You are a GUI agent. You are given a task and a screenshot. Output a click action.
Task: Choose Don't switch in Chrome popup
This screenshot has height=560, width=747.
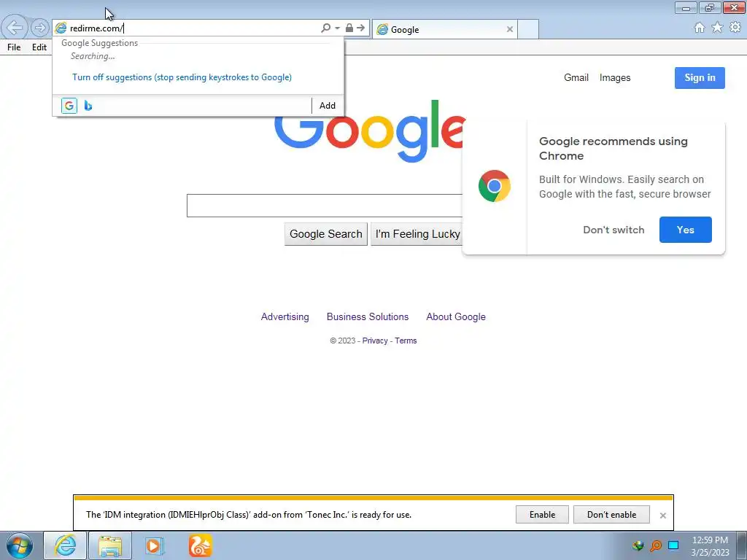[x=614, y=230]
